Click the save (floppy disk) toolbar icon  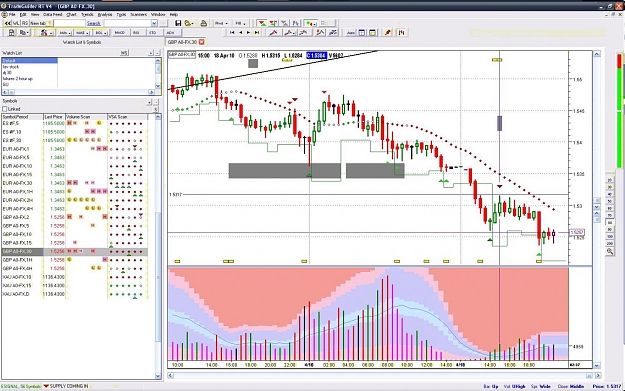tap(178, 23)
